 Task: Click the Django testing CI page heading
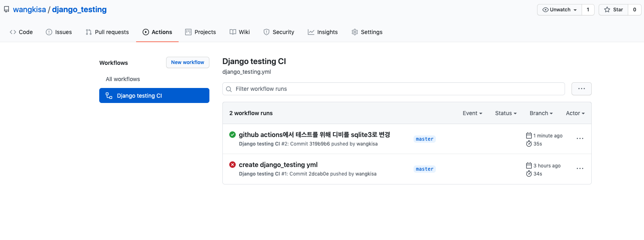click(x=254, y=61)
